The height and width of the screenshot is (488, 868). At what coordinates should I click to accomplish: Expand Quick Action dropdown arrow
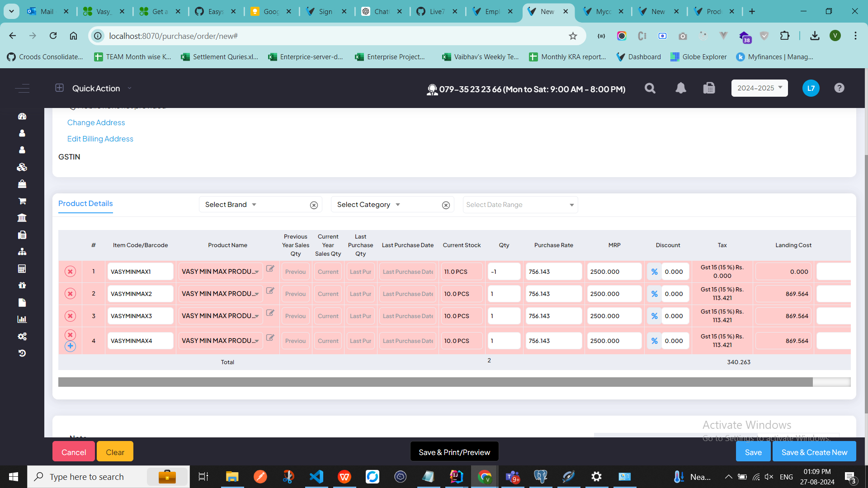(129, 88)
